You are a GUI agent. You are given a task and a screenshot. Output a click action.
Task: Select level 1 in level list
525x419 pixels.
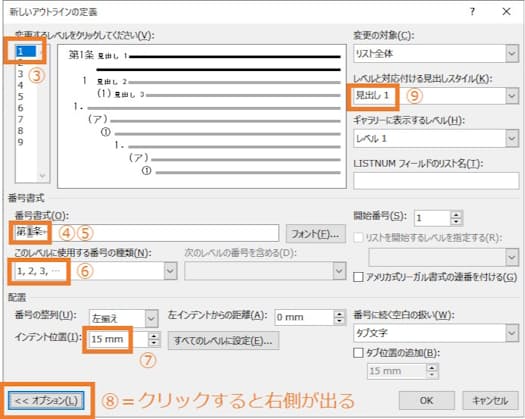26,51
